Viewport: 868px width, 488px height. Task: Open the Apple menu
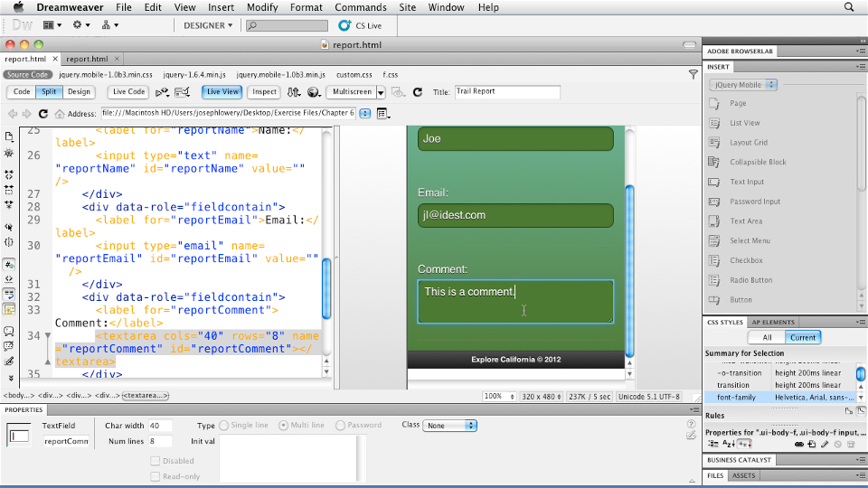coord(18,7)
